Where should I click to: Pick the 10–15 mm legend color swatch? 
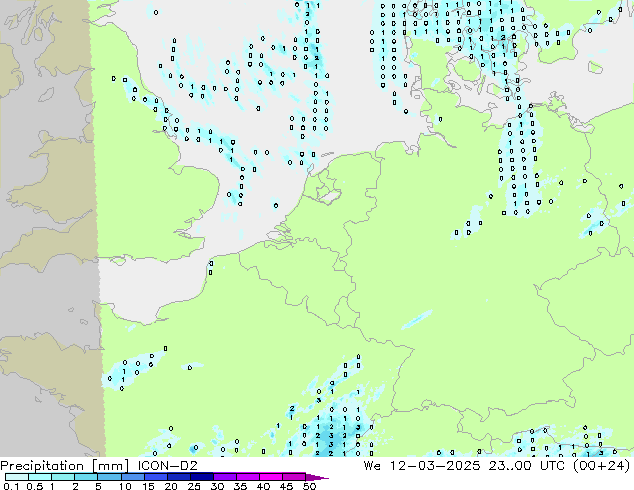click(132, 477)
